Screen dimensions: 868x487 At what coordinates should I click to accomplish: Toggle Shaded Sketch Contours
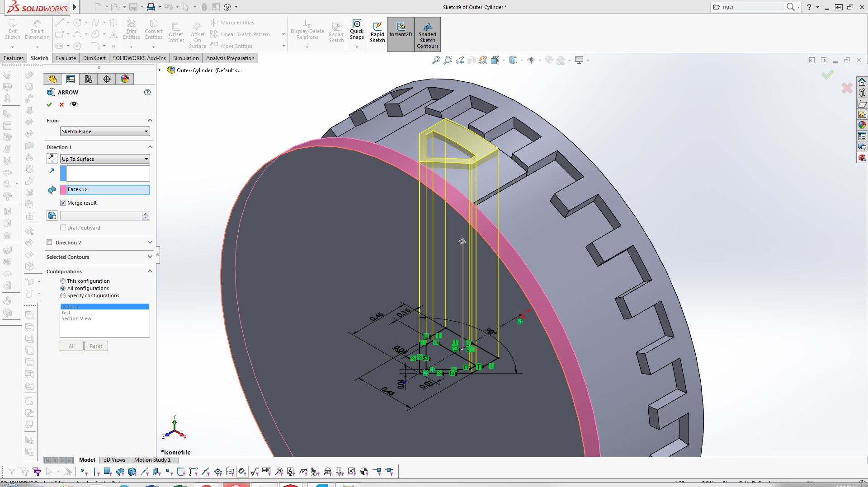[427, 35]
